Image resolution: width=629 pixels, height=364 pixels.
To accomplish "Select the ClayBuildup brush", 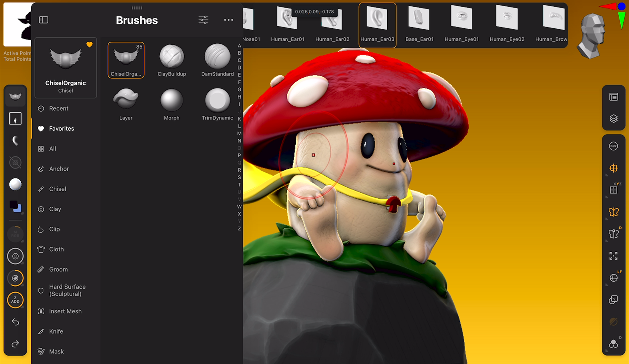I will [171, 58].
